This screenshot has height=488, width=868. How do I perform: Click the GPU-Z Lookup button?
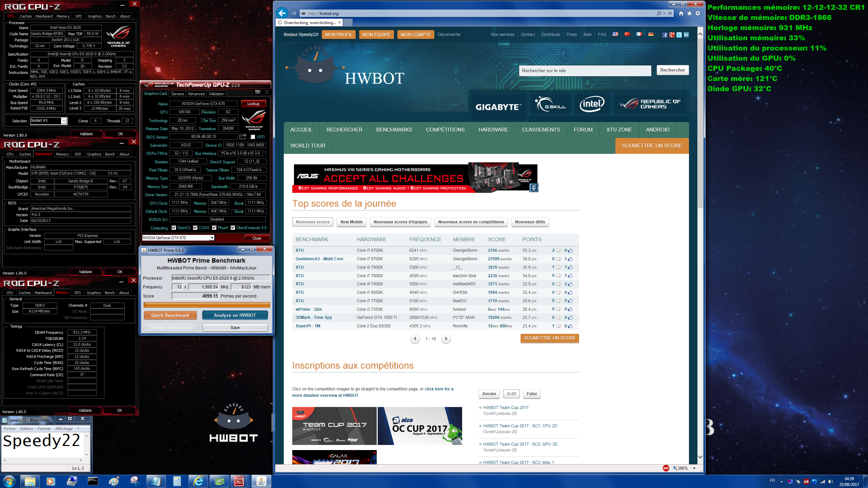click(253, 104)
